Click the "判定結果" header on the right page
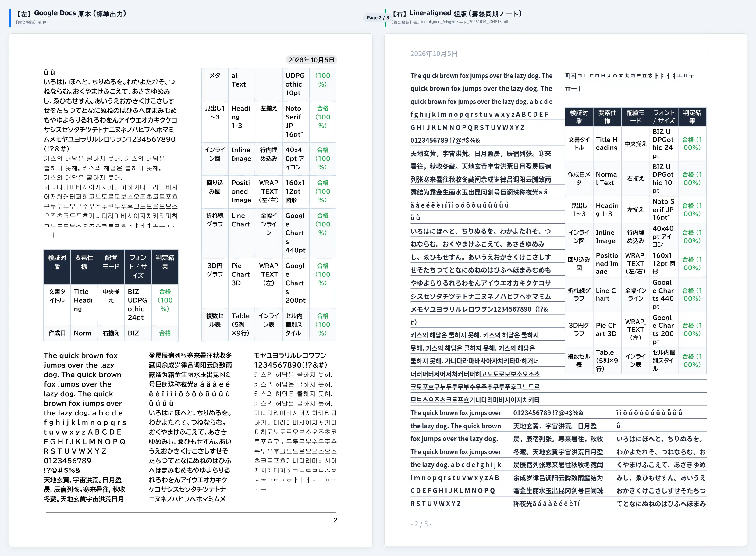 (692, 117)
